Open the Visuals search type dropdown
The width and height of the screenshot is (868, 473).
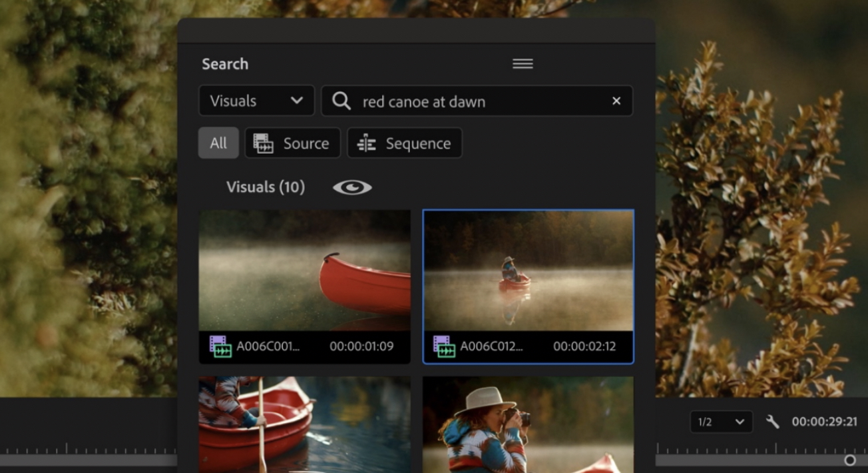point(256,101)
